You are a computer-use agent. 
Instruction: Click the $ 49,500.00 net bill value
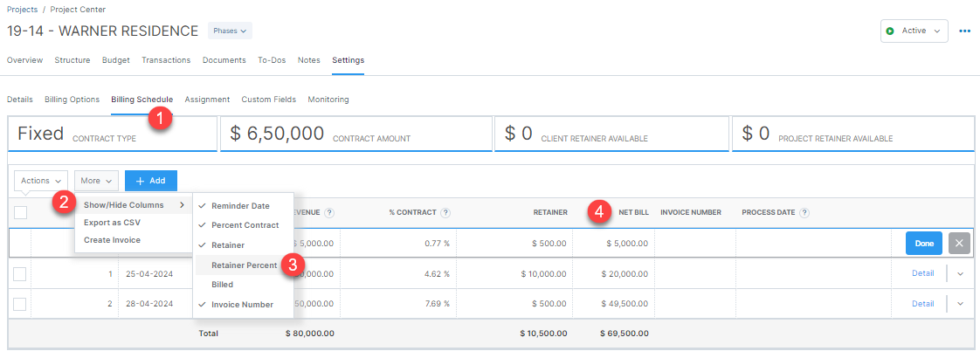coord(625,304)
